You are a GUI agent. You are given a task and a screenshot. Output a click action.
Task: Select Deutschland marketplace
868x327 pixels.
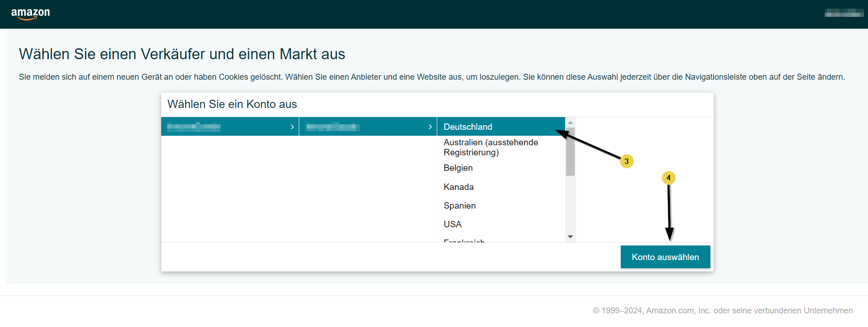click(468, 127)
